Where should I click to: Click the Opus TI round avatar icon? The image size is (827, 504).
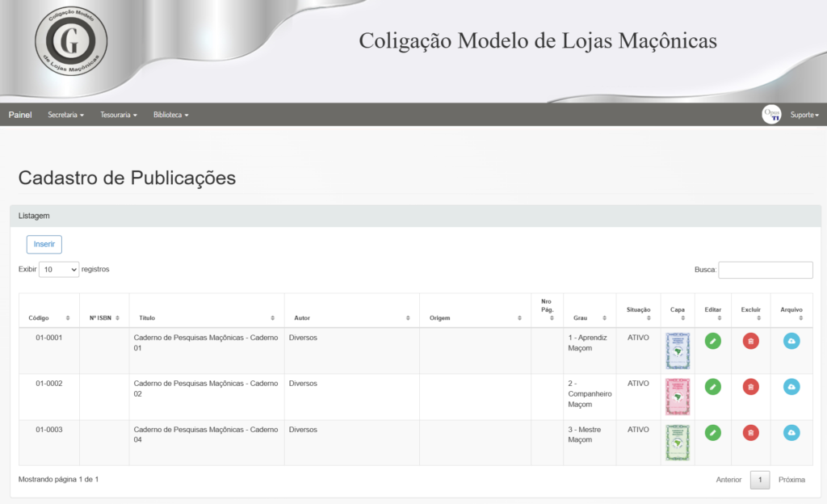771,115
